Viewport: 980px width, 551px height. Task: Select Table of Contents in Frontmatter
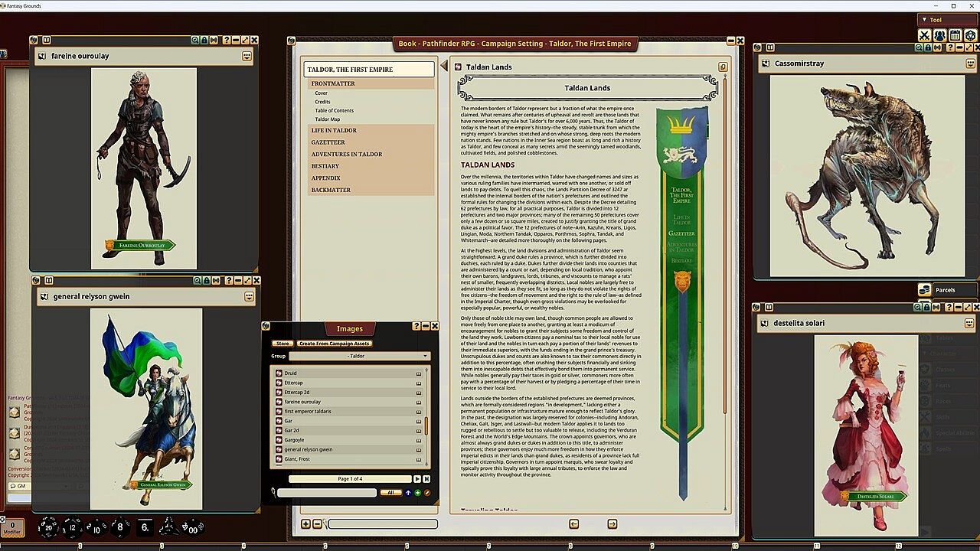(x=335, y=110)
